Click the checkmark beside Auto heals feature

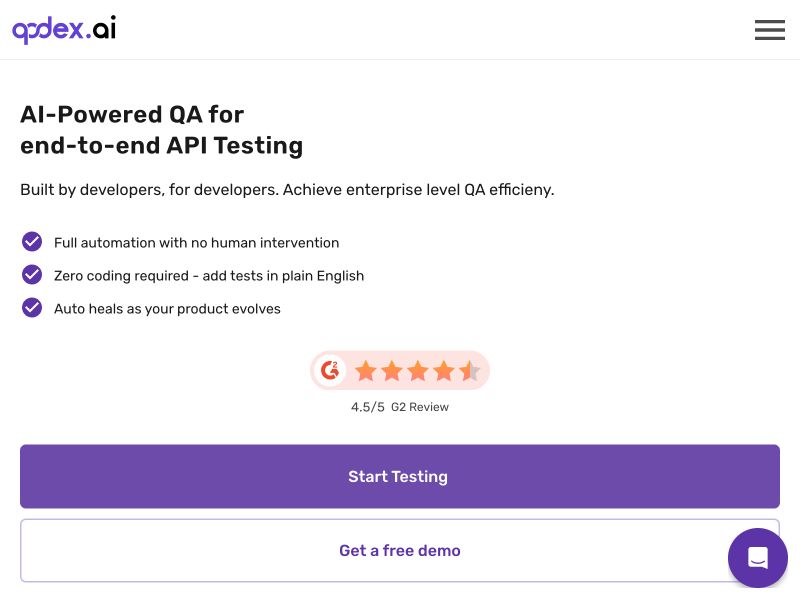32,308
